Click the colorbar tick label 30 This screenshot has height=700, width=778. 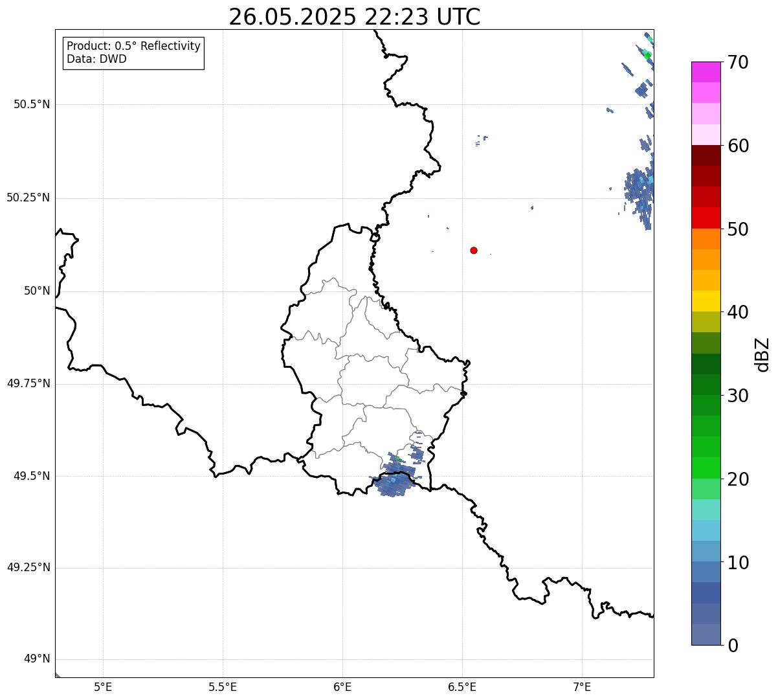pos(739,396)
